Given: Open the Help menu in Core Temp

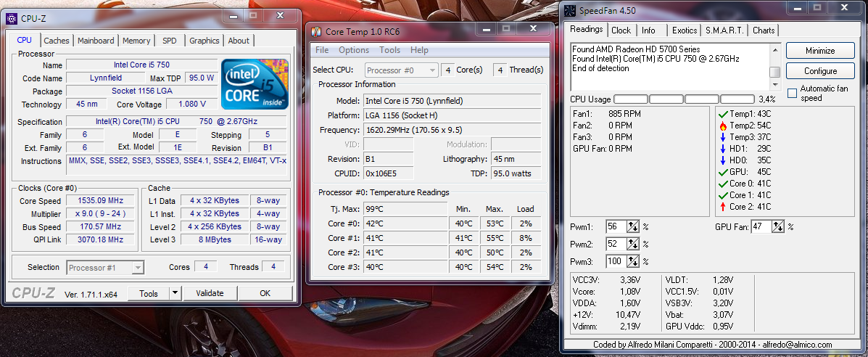Looking at the screenshot, I should click(x=419, y=50).
